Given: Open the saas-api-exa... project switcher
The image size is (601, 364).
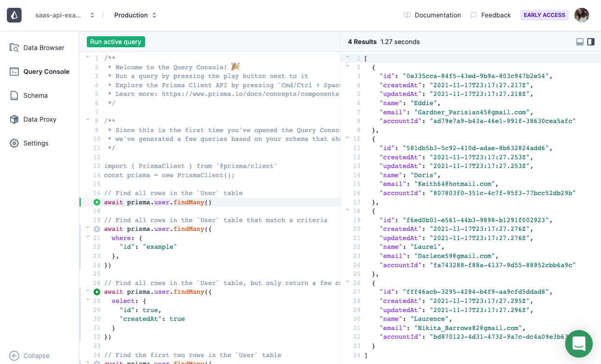Looking at the screenshot, I should pyautogui.click(x=65, y=15).
